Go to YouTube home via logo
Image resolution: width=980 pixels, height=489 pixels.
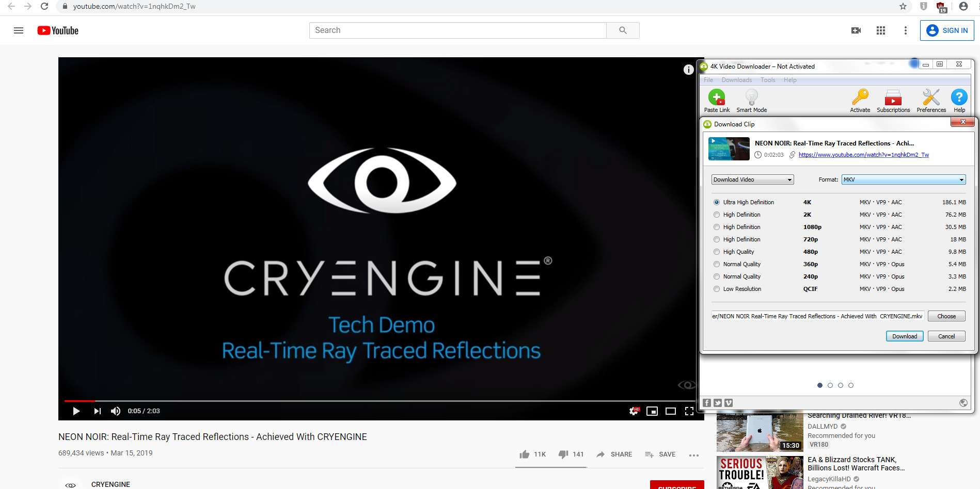click(x=58, y=30)
